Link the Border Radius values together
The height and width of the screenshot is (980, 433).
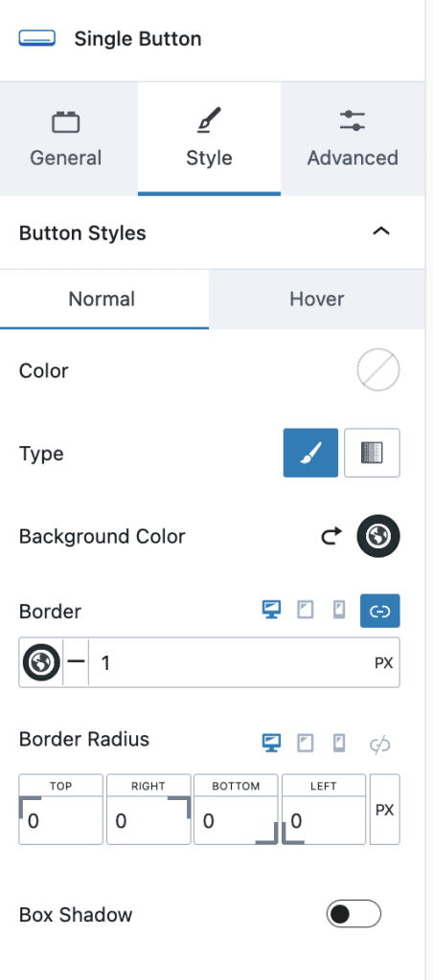click(379, 744)
